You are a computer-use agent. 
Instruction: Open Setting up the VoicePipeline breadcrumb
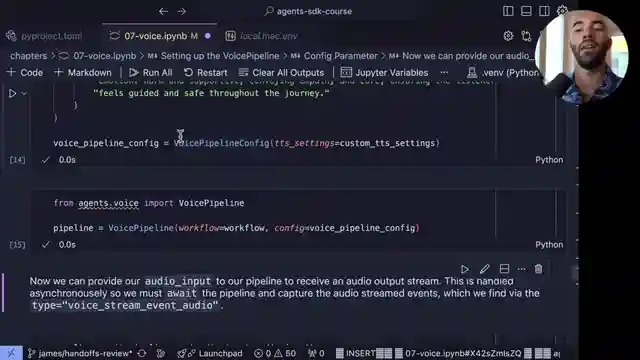tap(214, 56)
